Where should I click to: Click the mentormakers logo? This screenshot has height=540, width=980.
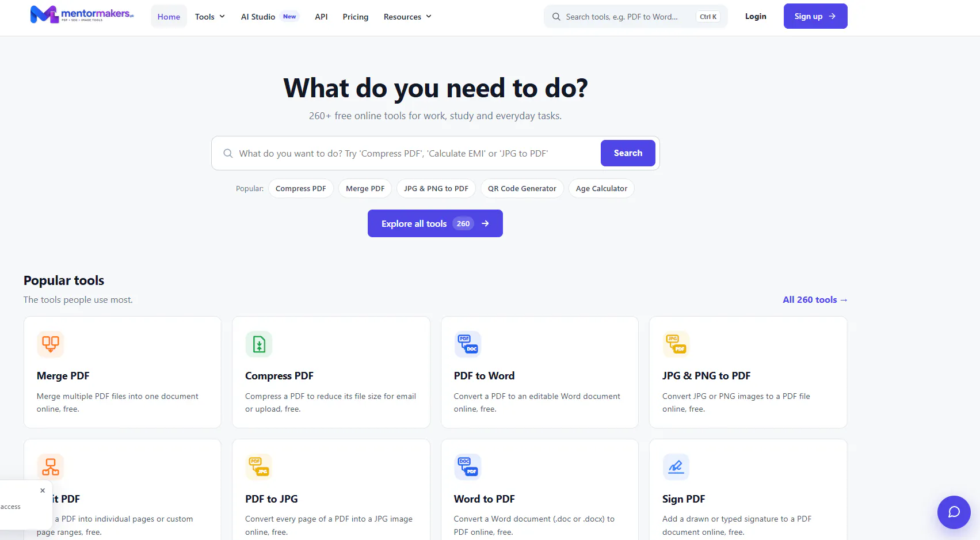[x=82, y=14]
